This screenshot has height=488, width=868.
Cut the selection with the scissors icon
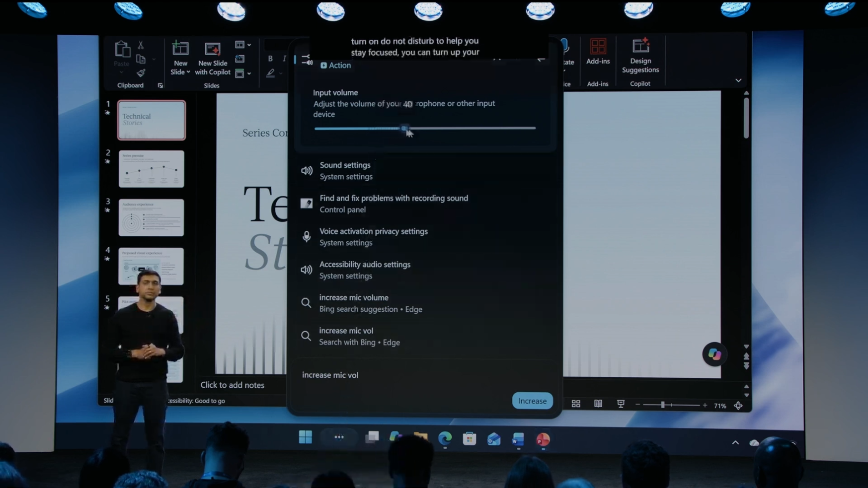coord(141,45)
